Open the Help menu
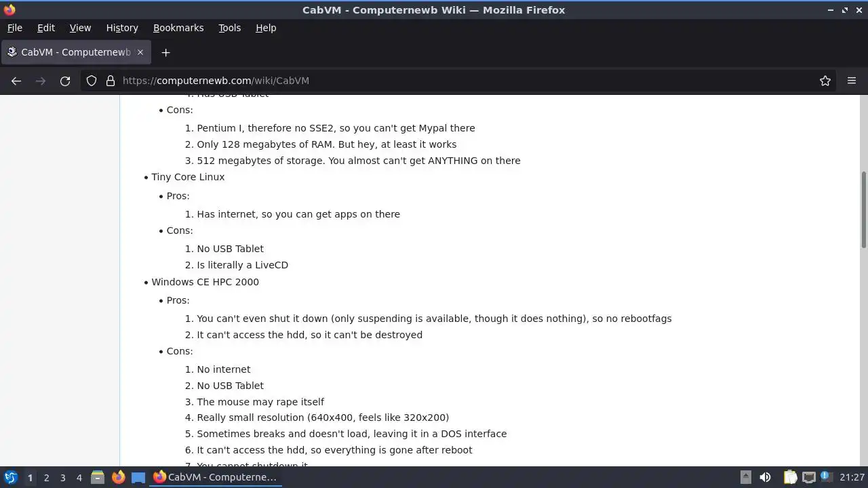The width and height of the screenshot is (868, 488). (x=266, y=28)
